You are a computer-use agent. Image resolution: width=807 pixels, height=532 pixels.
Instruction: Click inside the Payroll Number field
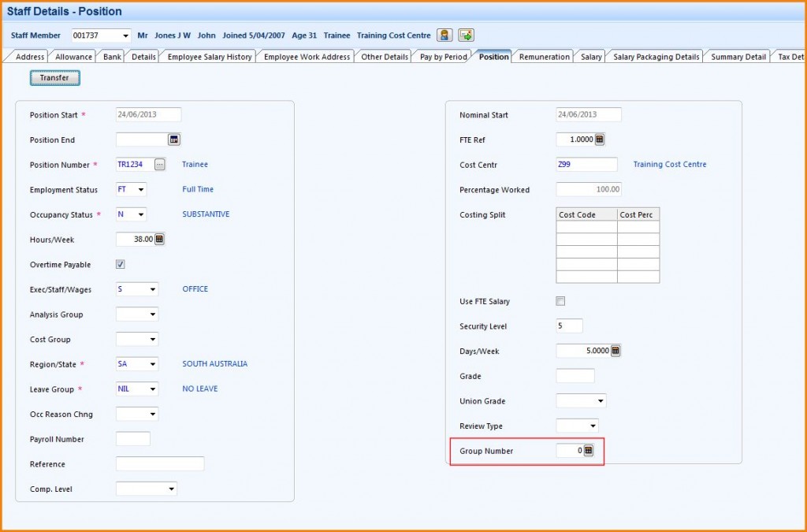point(132,439)
